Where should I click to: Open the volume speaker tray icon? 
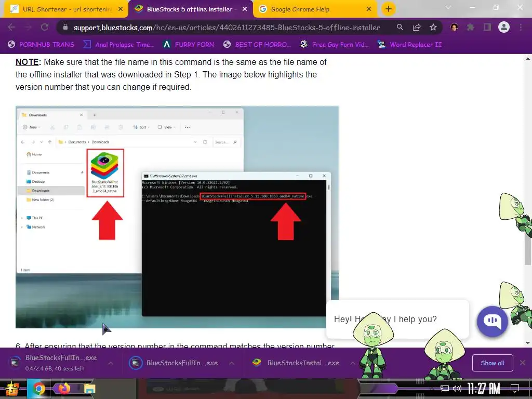pyautogui.click(x=457, y=389)
